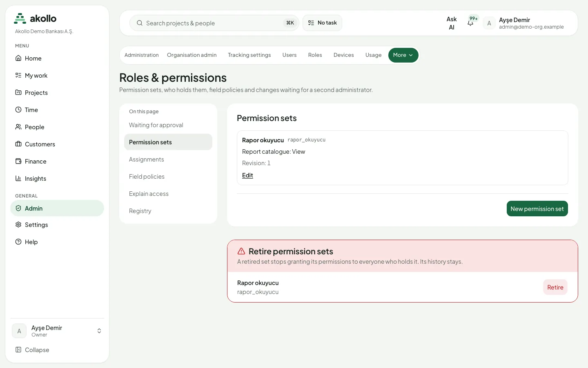Click the Report catalogue: View text
The width and height of the screenshot is (588, 368).
point(274,152)
